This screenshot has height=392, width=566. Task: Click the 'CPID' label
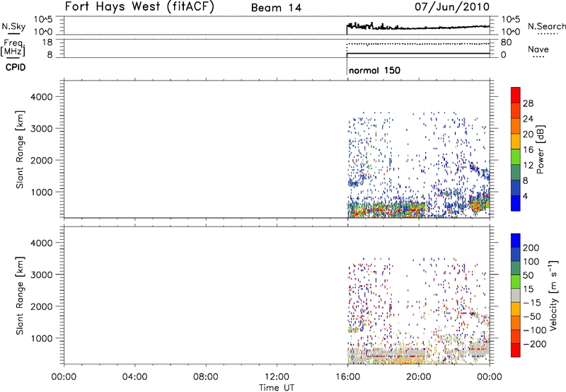tap(16, 67)
